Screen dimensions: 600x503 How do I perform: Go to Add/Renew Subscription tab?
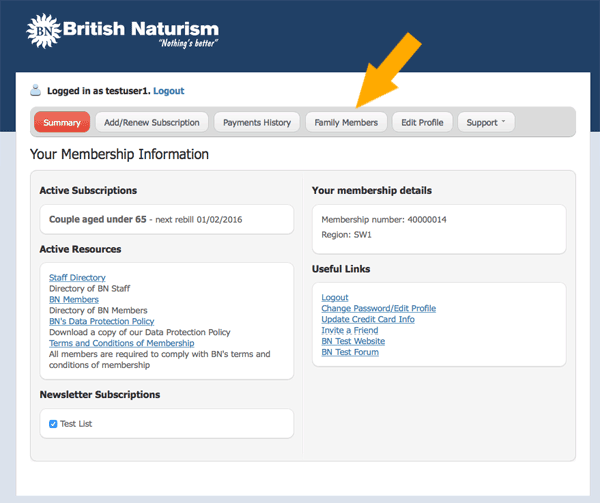pos(152,122)
